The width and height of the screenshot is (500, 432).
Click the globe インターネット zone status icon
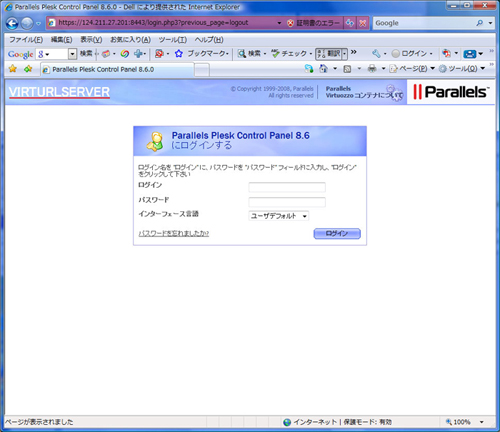point(287,422)
